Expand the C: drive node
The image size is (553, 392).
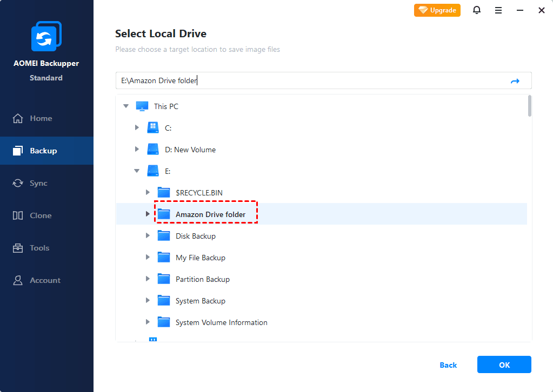coord(137,128)
